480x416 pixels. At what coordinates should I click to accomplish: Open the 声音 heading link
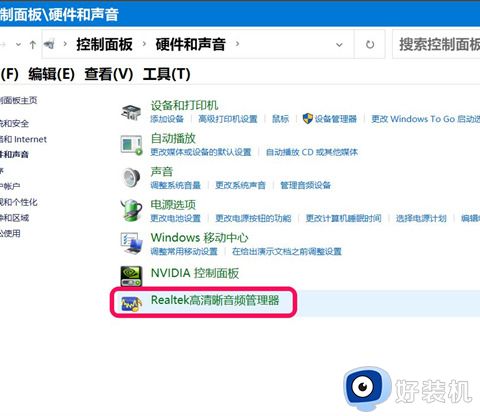click(162, 171)
